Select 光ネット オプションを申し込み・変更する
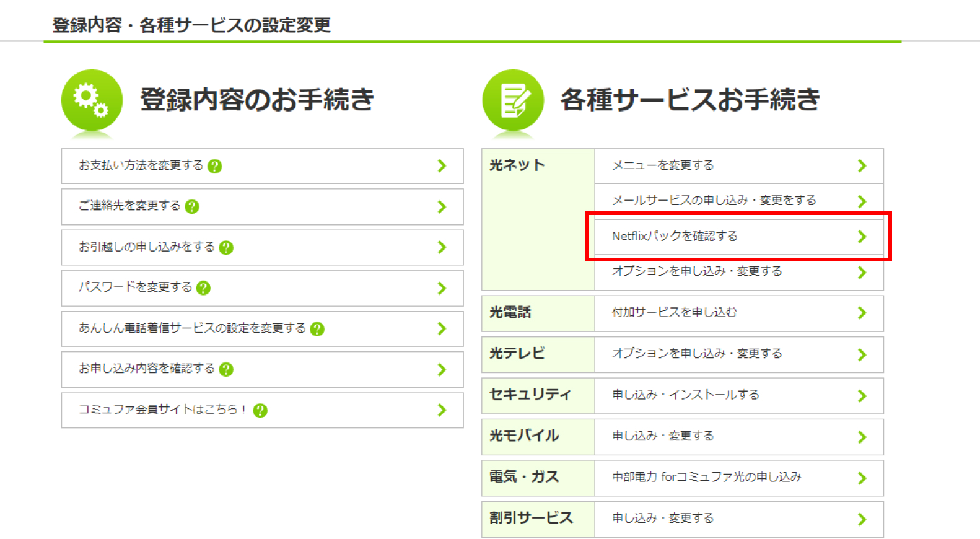This screenshot has width=980, height=539. [x=739, y=272]
